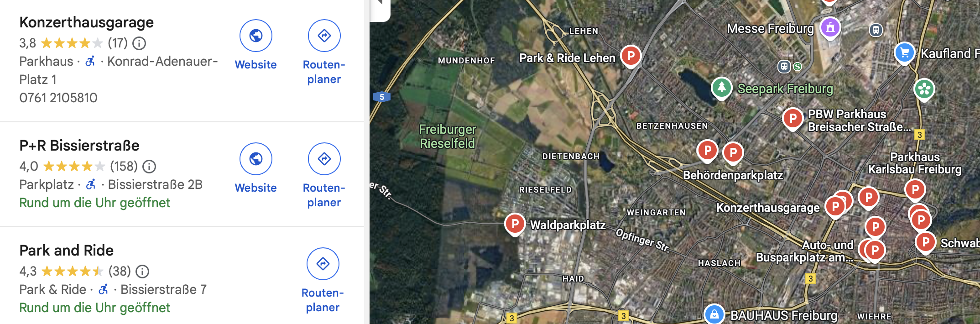Open Website icon for Konzerthausgarage
Image resolution: width=980 pixels, height=324 pixels.
256,36
